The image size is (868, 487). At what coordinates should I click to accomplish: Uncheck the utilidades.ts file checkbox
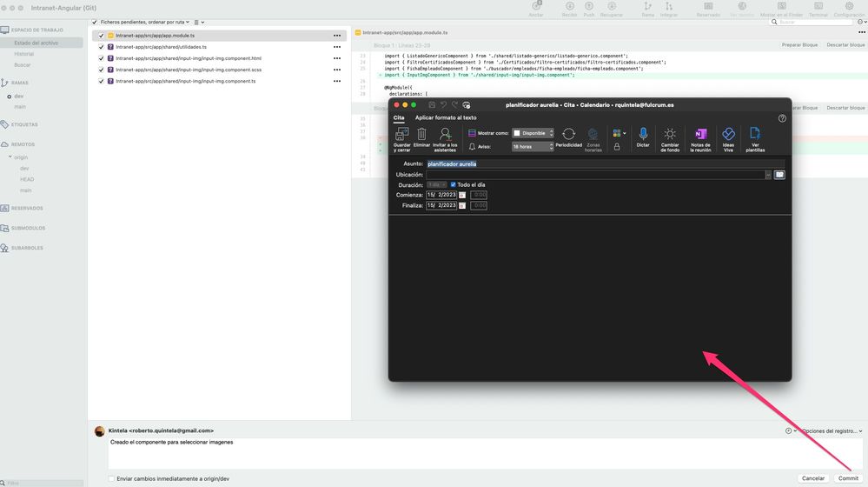(x=102, y=47)
